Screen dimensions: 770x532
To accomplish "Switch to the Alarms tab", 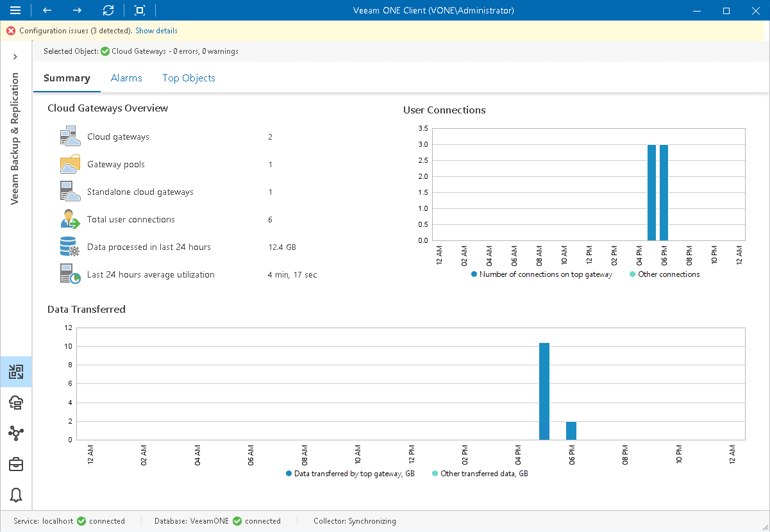I will pos(126,78).
